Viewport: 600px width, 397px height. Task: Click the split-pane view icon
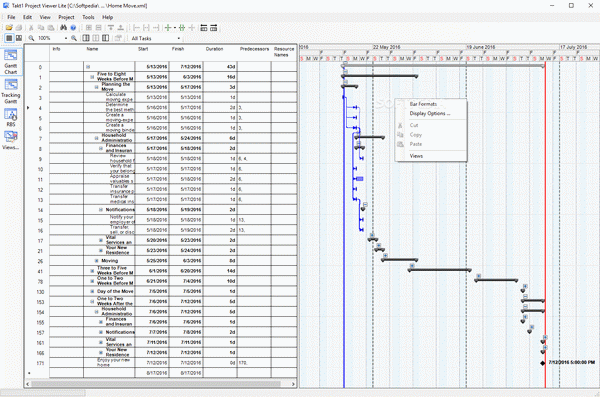coord(18,38)
